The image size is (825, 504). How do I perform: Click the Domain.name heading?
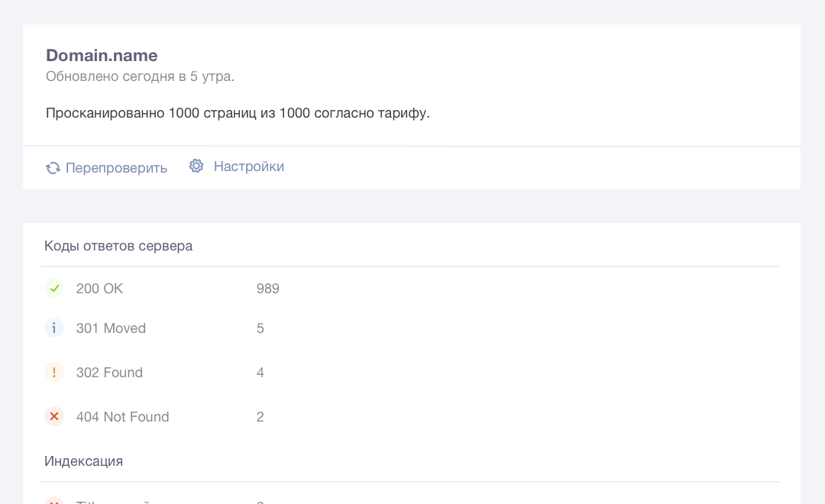[x=102, y=55]
